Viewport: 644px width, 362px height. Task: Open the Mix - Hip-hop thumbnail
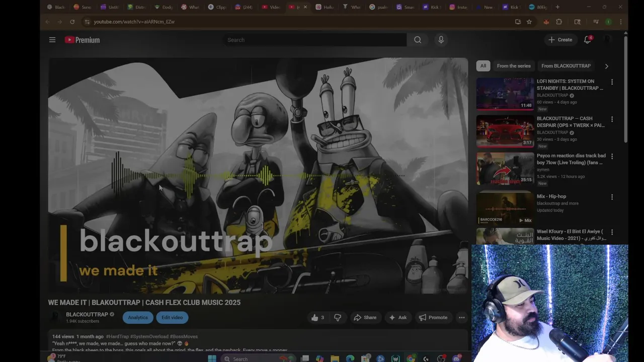pos(505,208)
